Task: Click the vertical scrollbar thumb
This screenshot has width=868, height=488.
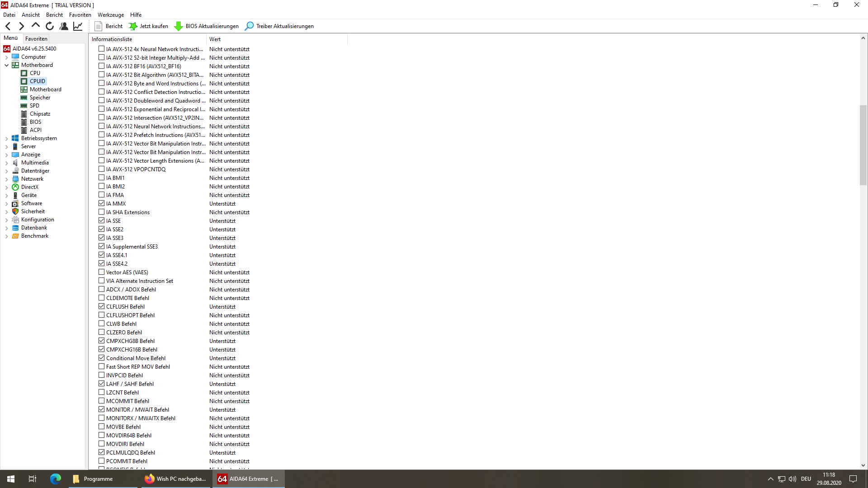Action: pos(863,145)
